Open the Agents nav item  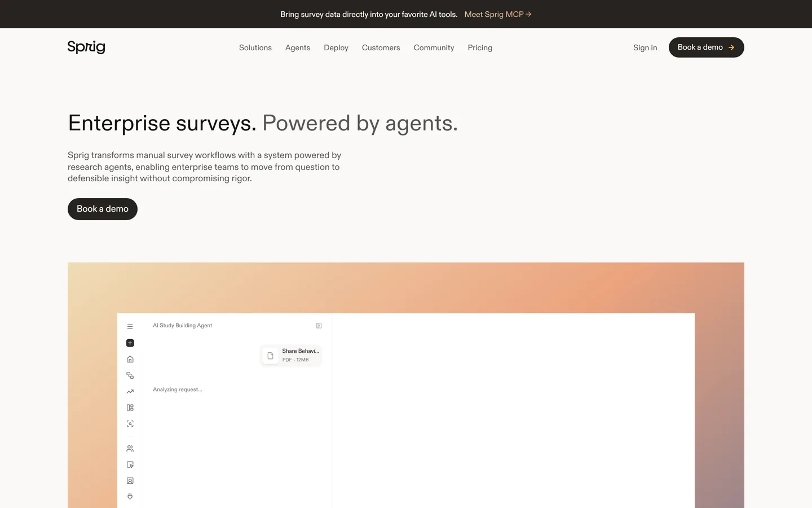298,47
